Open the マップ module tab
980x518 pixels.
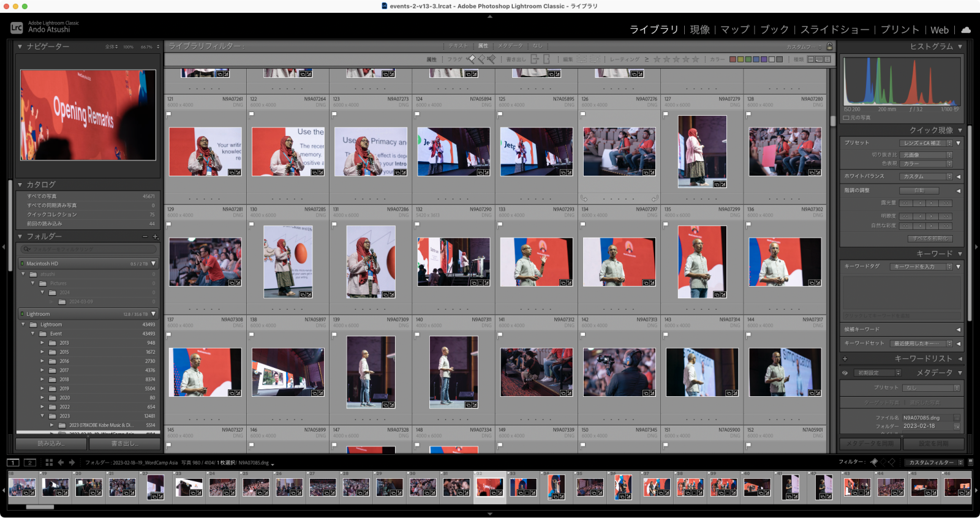click(734, 29)
